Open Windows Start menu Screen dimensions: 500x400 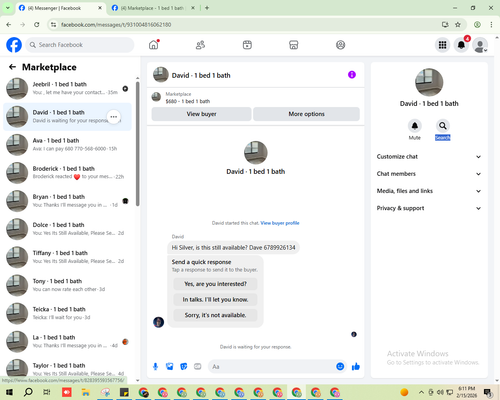pos(9,392)
